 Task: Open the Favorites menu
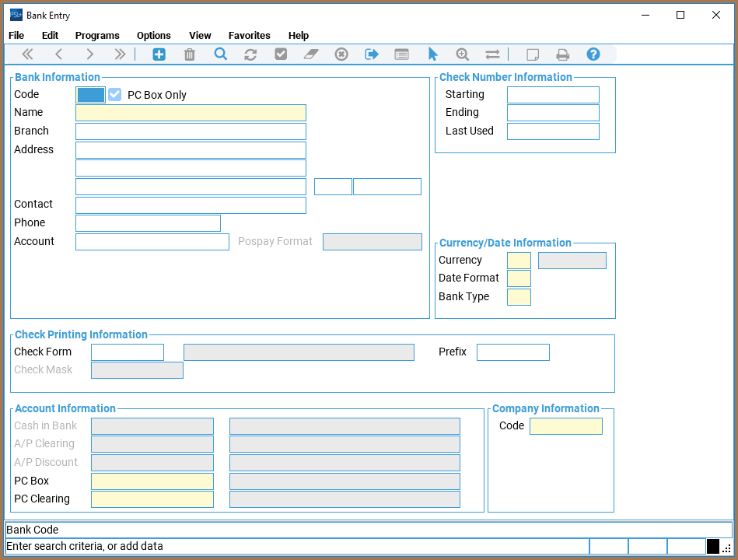click(x=249, y=35)
